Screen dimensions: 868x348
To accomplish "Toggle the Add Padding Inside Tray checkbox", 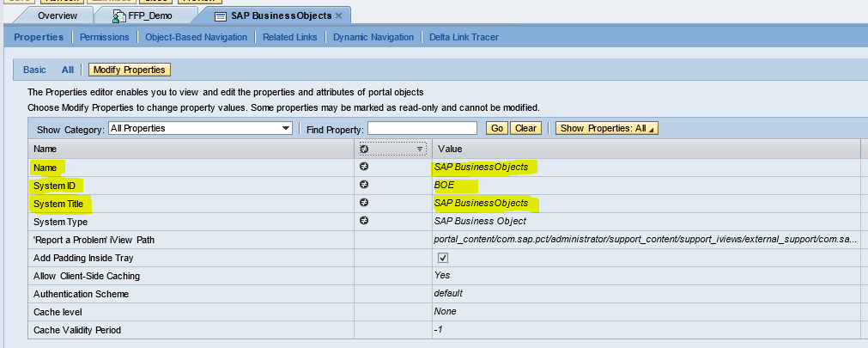I will tap(443, 258).
